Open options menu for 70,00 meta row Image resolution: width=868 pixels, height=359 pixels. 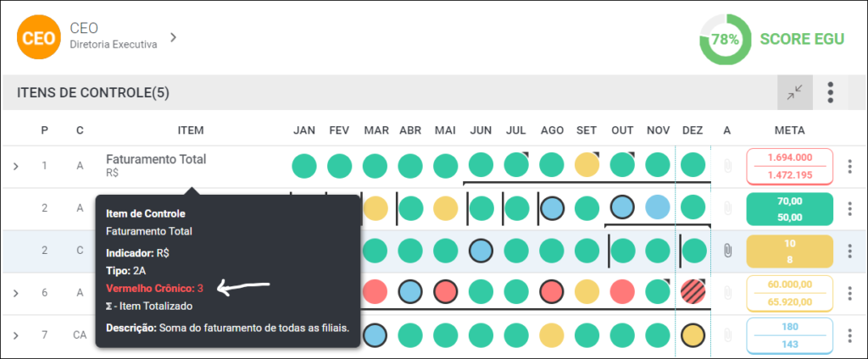click(849, 208)
